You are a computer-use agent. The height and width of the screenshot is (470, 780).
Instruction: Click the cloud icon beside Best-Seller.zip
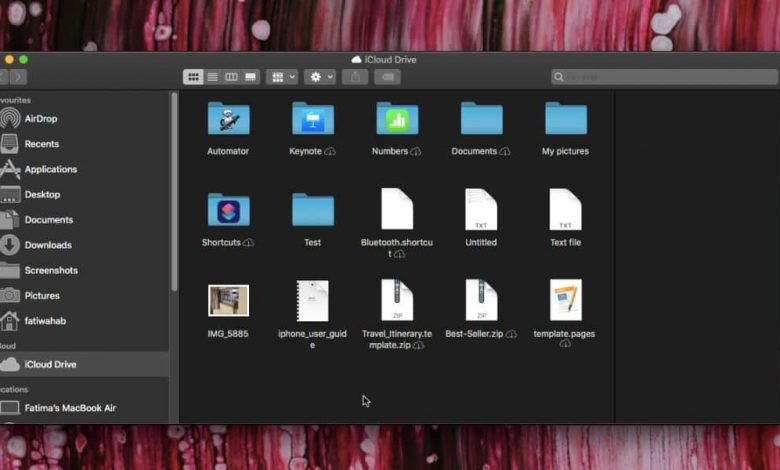point(511,334)
